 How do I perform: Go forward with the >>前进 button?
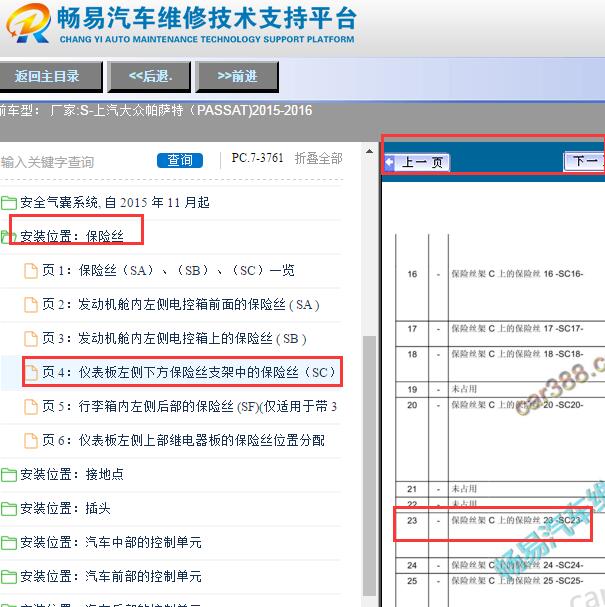pos(237,76)
